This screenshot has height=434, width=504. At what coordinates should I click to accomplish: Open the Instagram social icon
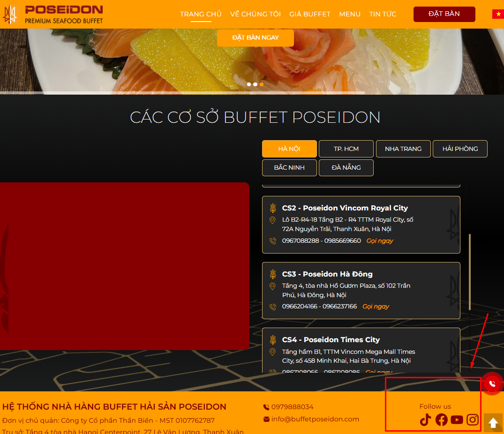point(473,420)
